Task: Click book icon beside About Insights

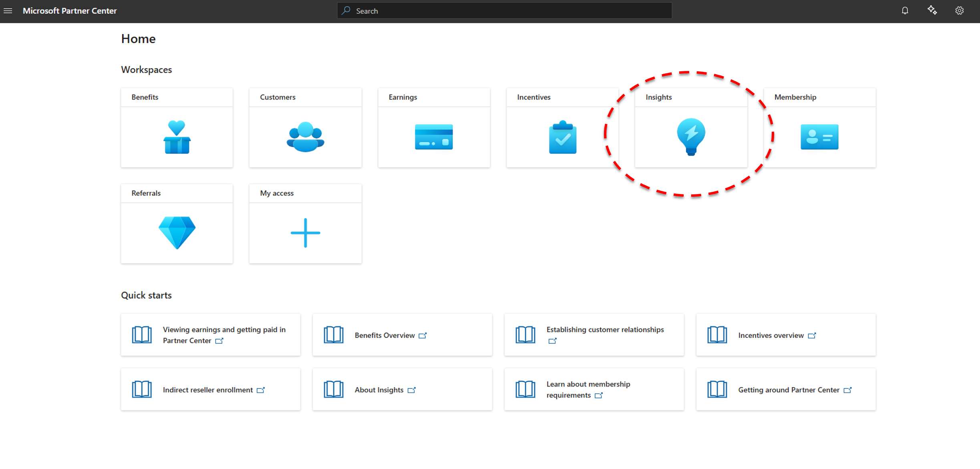Action: coord(334,389)
